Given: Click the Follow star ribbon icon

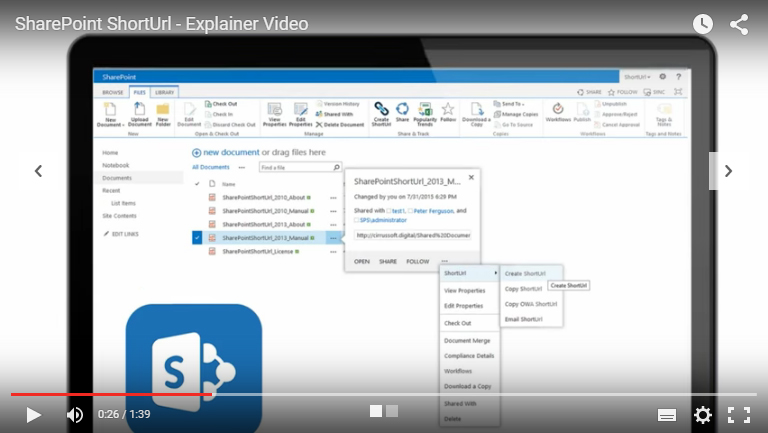Looking at the screenshot, I should tap(448, 112).
